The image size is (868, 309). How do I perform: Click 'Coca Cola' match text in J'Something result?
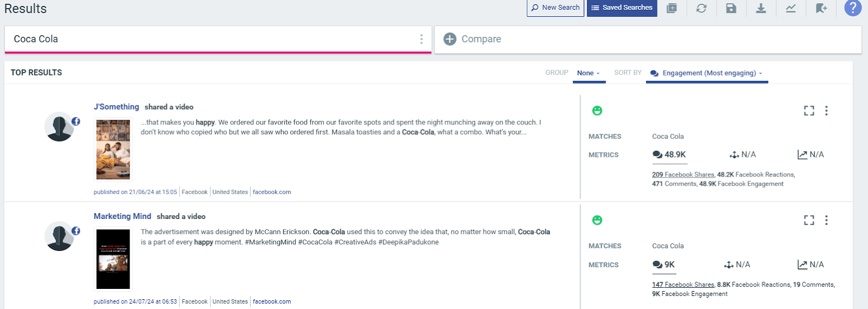point(668,136)
